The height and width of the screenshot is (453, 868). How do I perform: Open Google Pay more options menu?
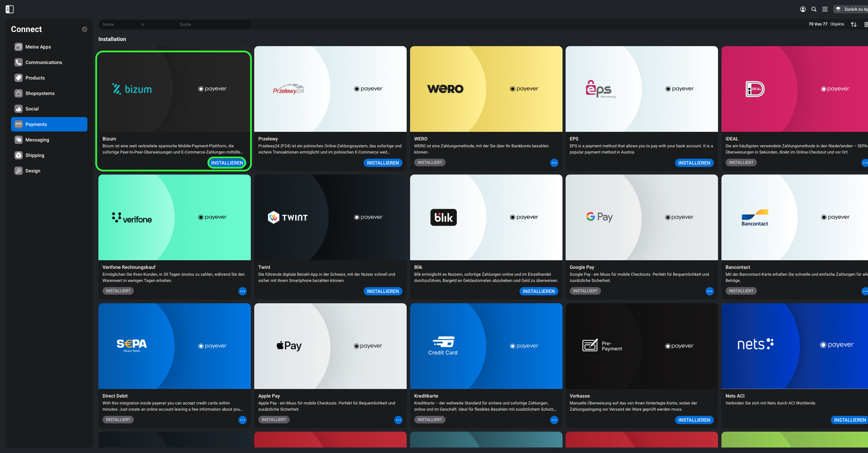pyautogui.click(x=710, y=291)
